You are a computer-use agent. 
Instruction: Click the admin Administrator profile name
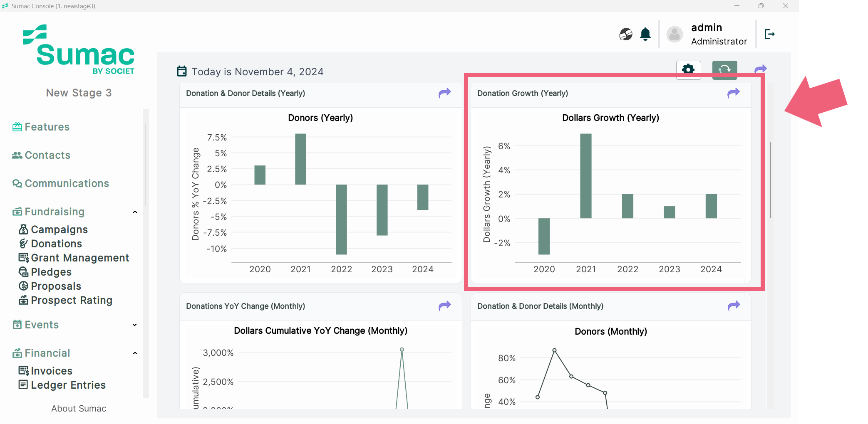tap(719, 34)
